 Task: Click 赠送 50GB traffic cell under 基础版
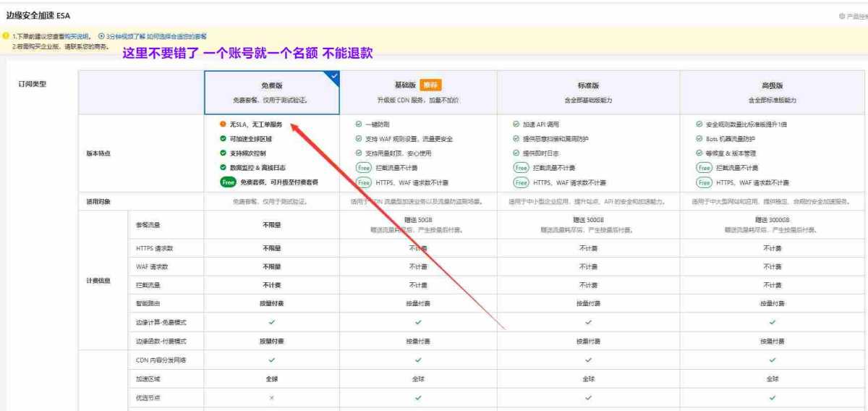click(x=418, y=224)
